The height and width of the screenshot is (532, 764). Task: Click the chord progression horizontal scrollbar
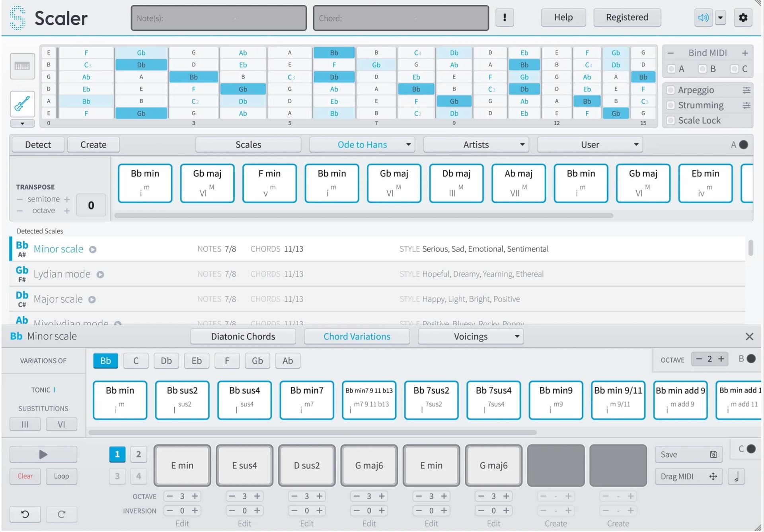click(x=363, y=216)
